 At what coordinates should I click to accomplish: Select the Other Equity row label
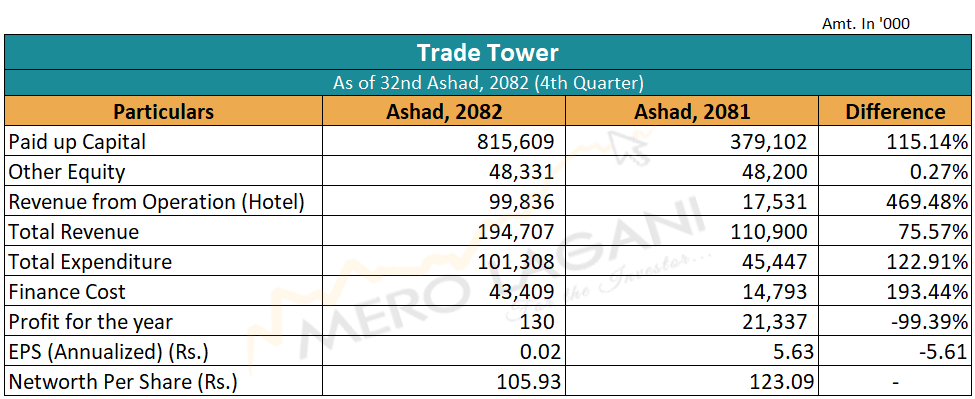[67, 172]
